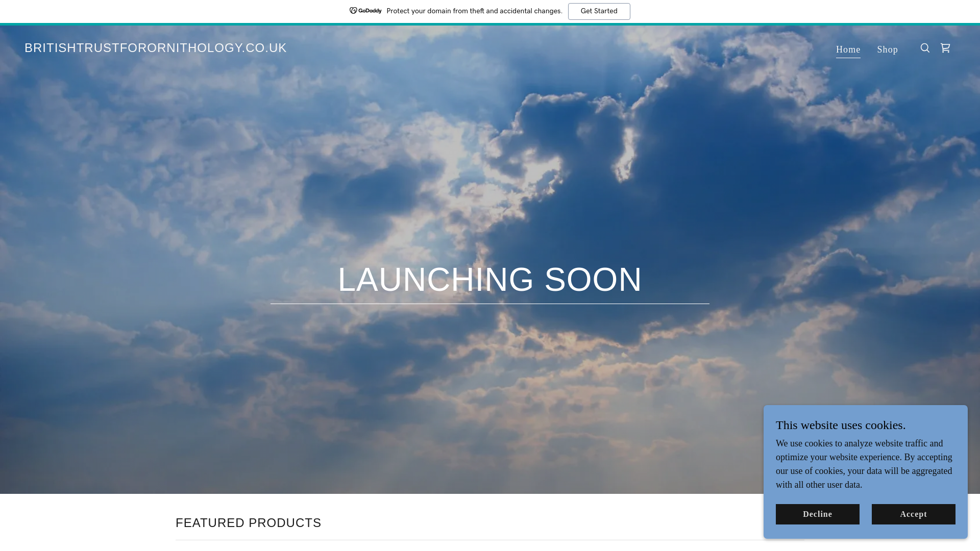This screenshot has width=980, height=551.
Task: Open the search magnifier icon
Action: click(925, 48)
